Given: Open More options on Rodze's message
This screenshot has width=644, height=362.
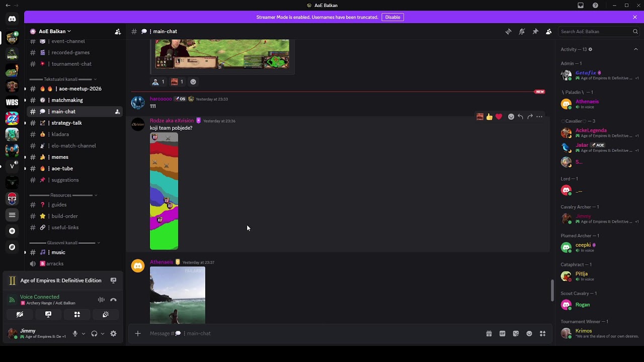Looking at the screenshot, I should [539, 117].
